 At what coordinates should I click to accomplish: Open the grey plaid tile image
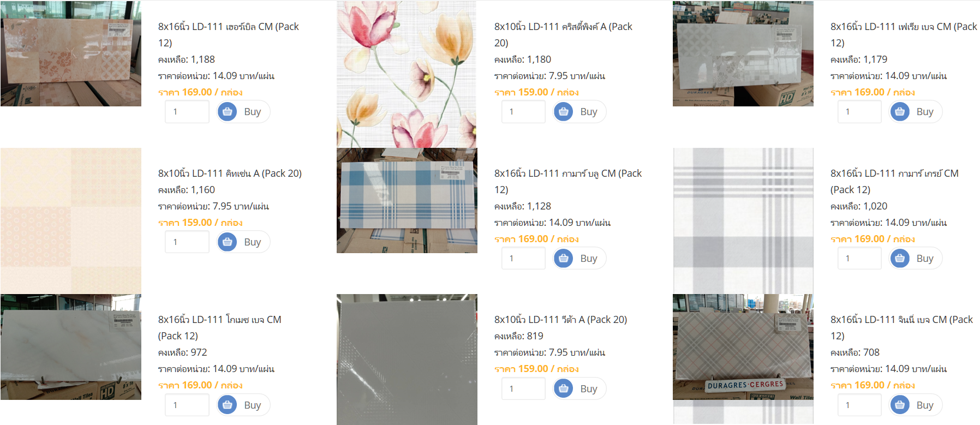click(743, 221)
